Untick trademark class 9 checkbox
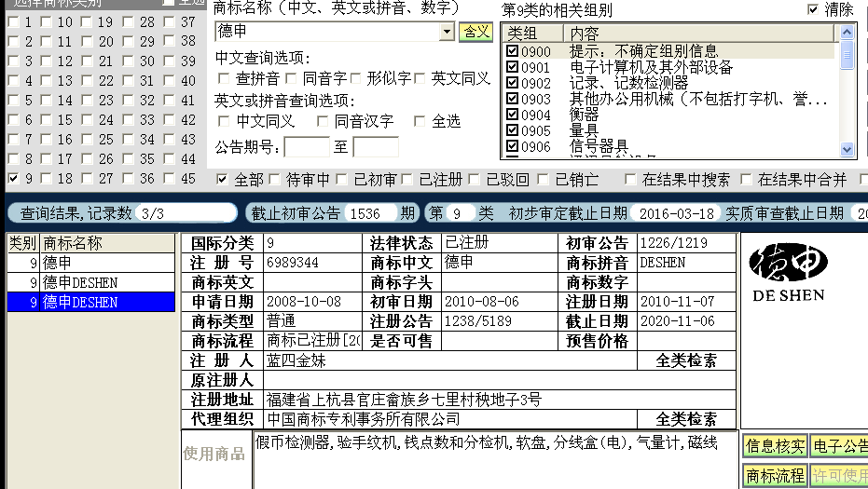The image size is (868, 489). tap(14, 178)
